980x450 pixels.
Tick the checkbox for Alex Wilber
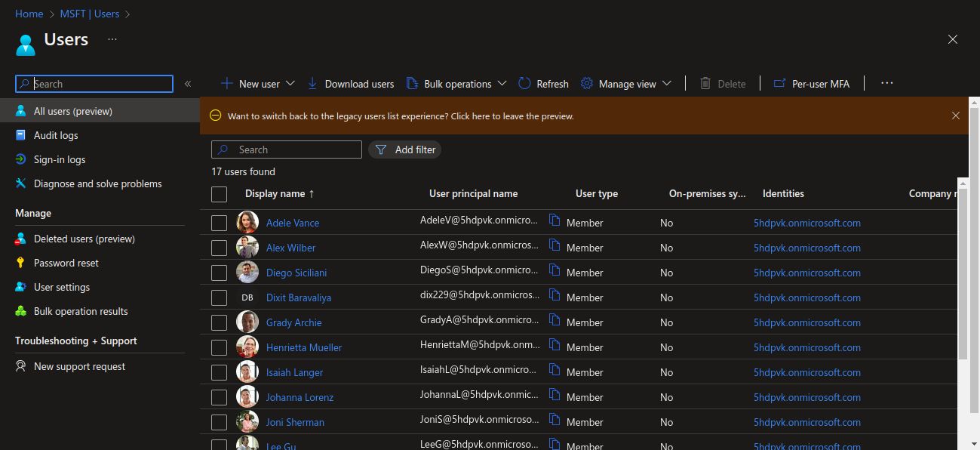click(219, 248)
